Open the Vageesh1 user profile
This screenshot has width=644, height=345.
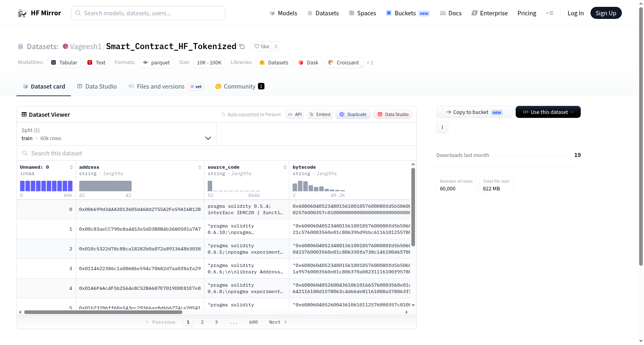(85, 46)
